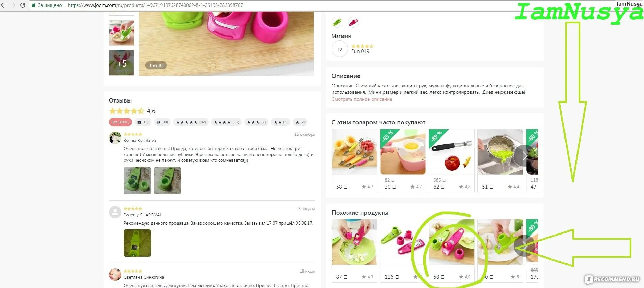Open the Fun 019 store avatar
The height and width of the screenshot is (288, 644).
[x=340, y=49]
